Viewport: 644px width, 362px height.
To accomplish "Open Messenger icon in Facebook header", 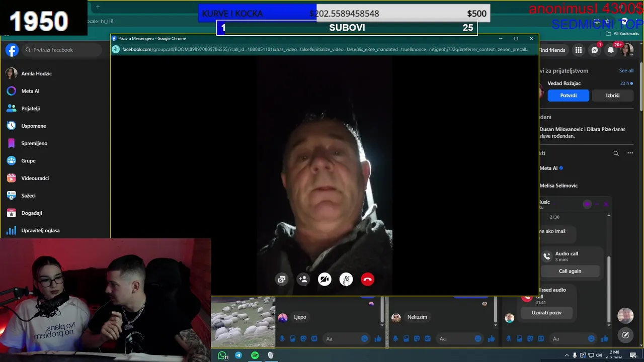I will [x=595, y=50].
